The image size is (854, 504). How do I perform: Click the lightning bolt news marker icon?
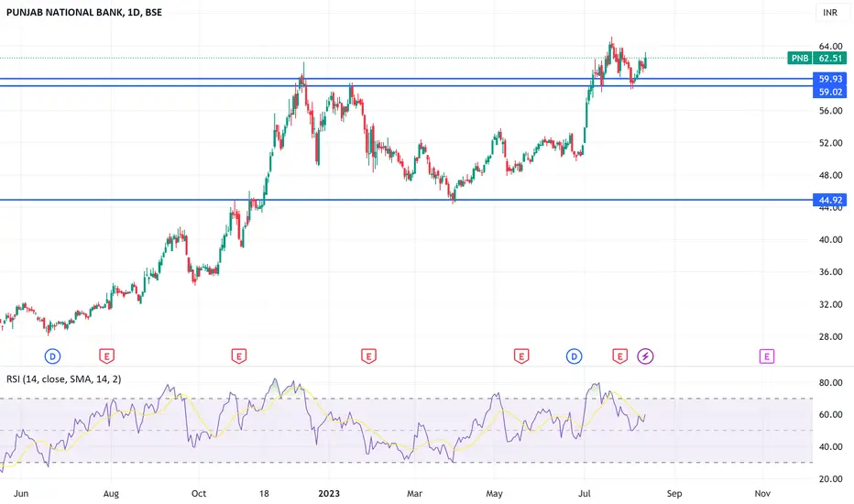click(x=645, y=356)
